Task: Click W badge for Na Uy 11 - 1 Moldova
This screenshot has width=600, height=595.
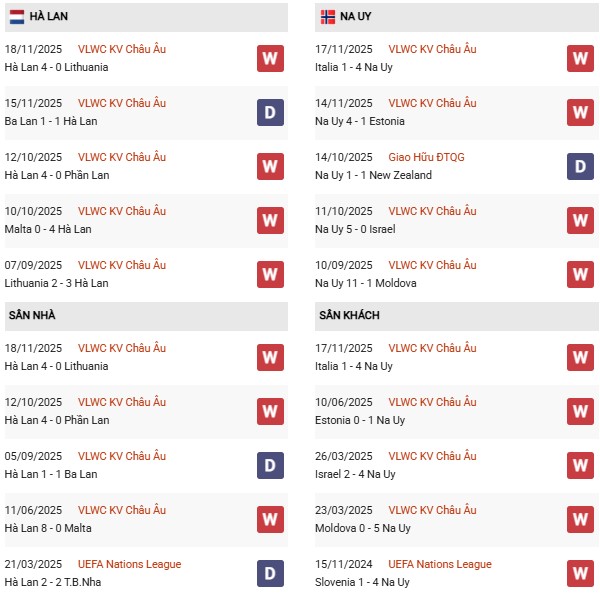Action: (x=581, y=274)
